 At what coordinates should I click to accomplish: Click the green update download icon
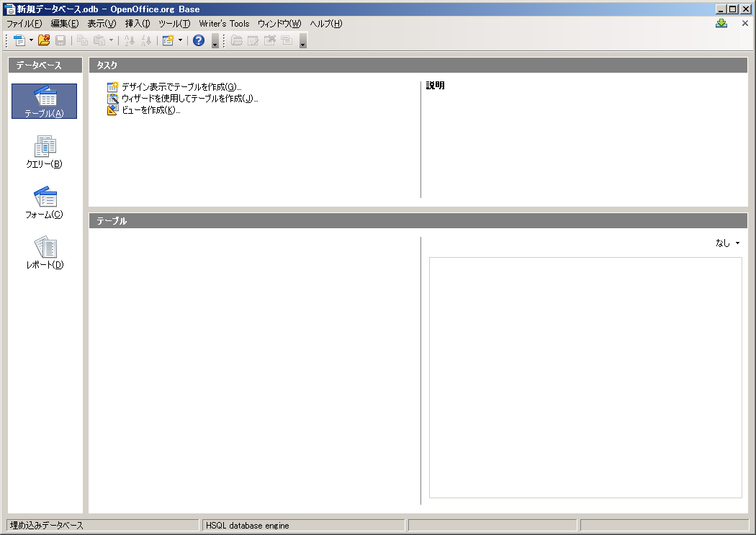coord(721,23)
